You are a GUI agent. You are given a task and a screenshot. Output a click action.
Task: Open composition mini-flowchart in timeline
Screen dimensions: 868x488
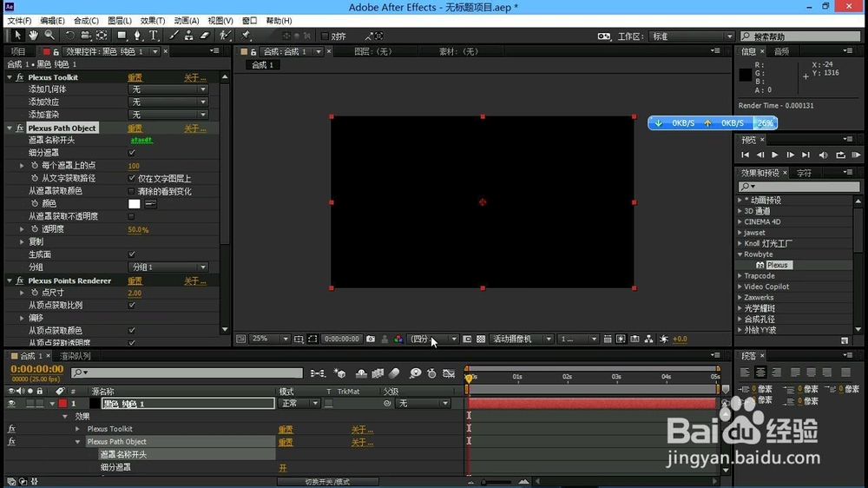coord(318,373)
